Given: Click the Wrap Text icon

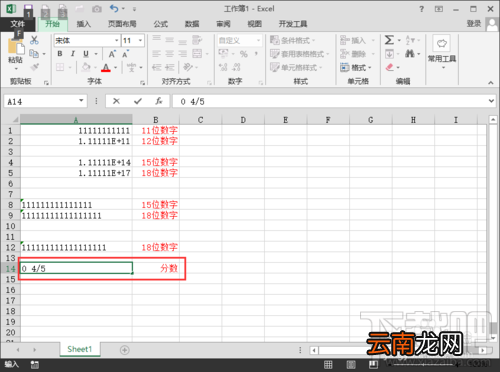Looking at the screenshot, I should pyautogui.click(x=197, y=40).
